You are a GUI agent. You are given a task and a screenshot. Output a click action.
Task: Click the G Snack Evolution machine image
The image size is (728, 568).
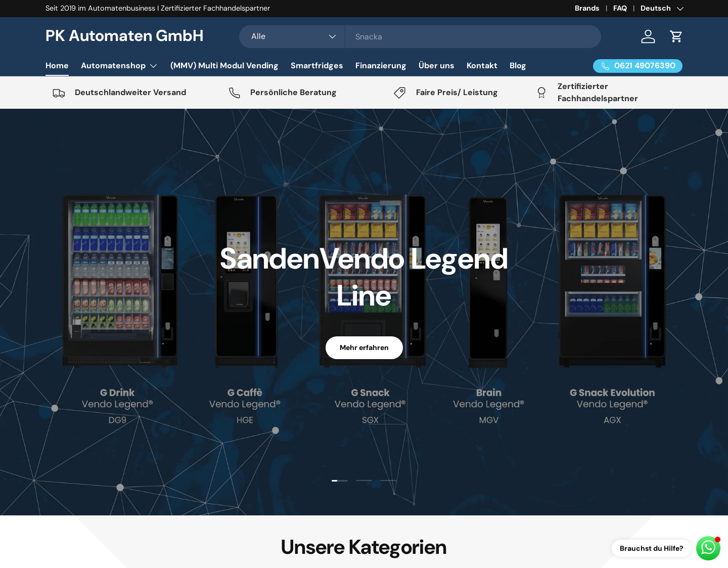point(612,281)
